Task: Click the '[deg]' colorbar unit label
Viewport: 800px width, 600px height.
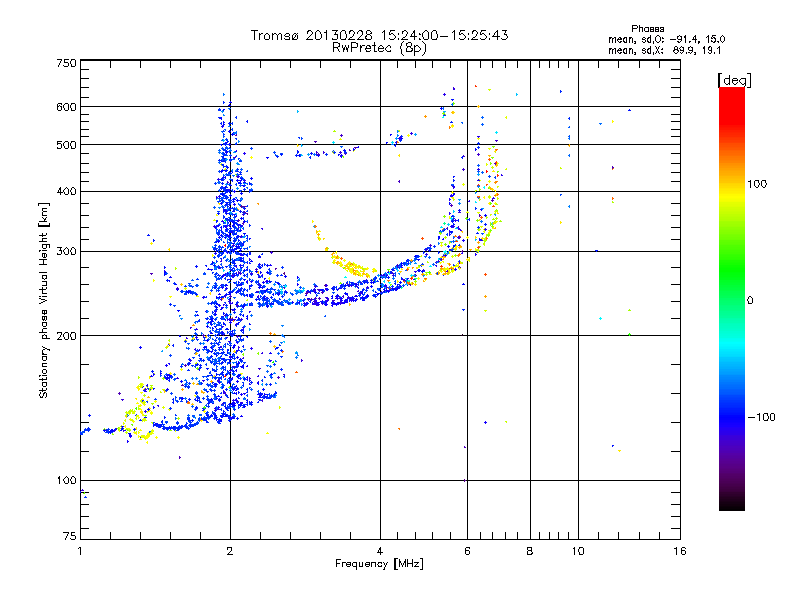Action: tap(734, 80)
